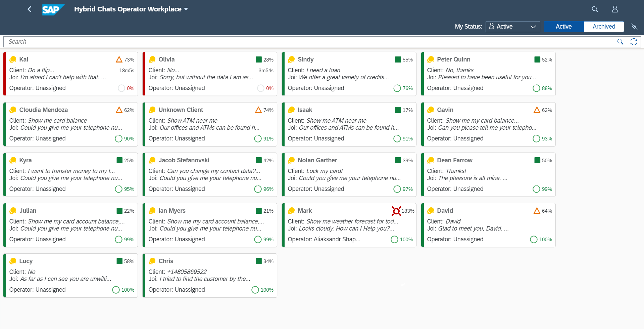The height and width of the screenshot is (329, 644).
Task: Click 'Client: Show me weather forecast for tod...'
Action: tap(343, 221)
